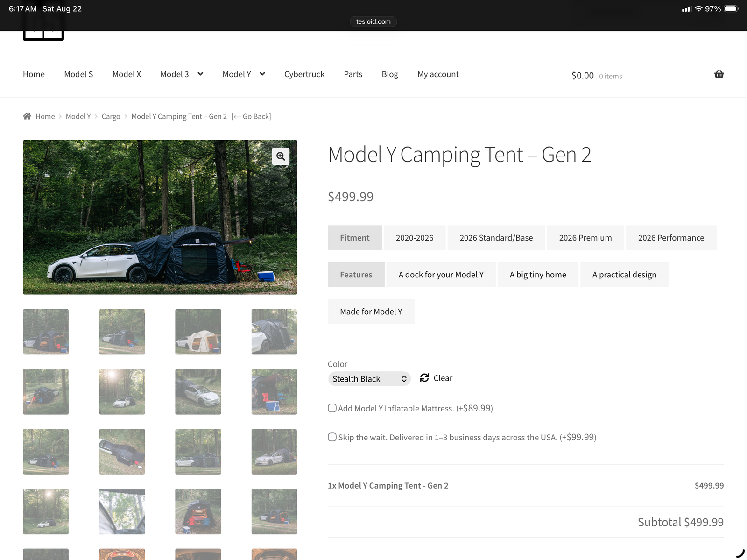Viewport: 747px width, 560px height.
Task: Open the shopping basket icon
Action: click(719, 74)
